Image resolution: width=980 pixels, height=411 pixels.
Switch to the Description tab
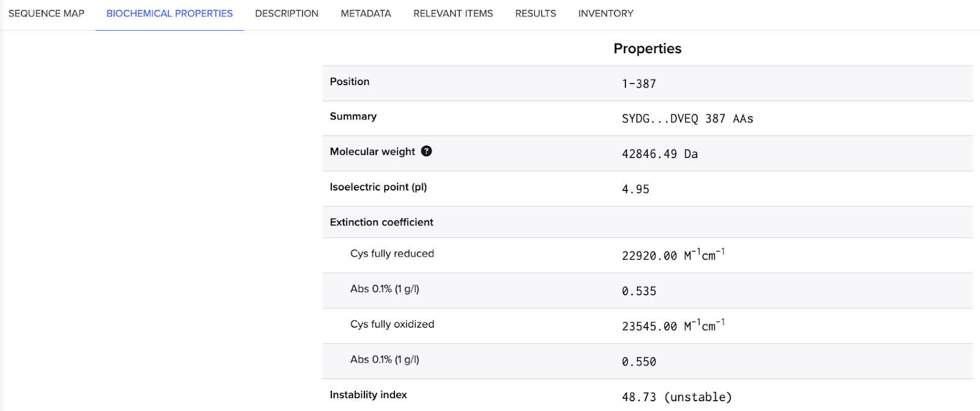pyautogui.click(x=287, y=13)
